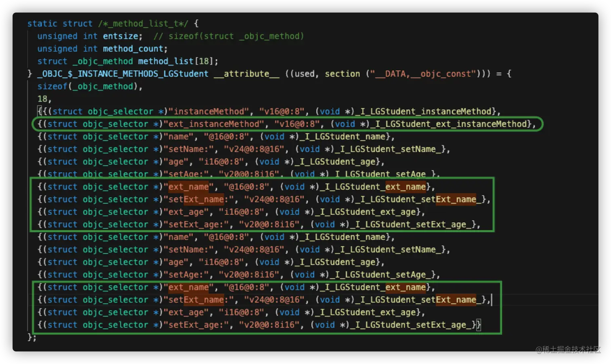Click the "instanceMethod" selector string

click(209, 111)
